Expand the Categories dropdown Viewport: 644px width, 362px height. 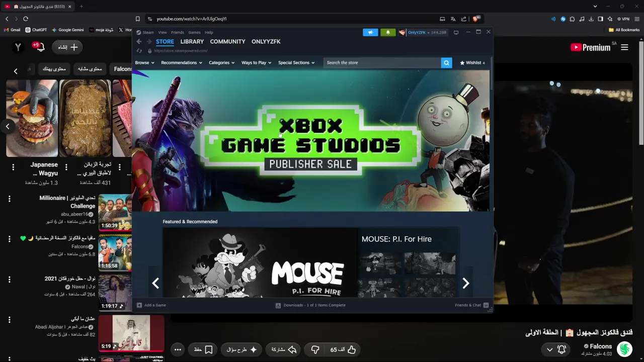point(222,63)
